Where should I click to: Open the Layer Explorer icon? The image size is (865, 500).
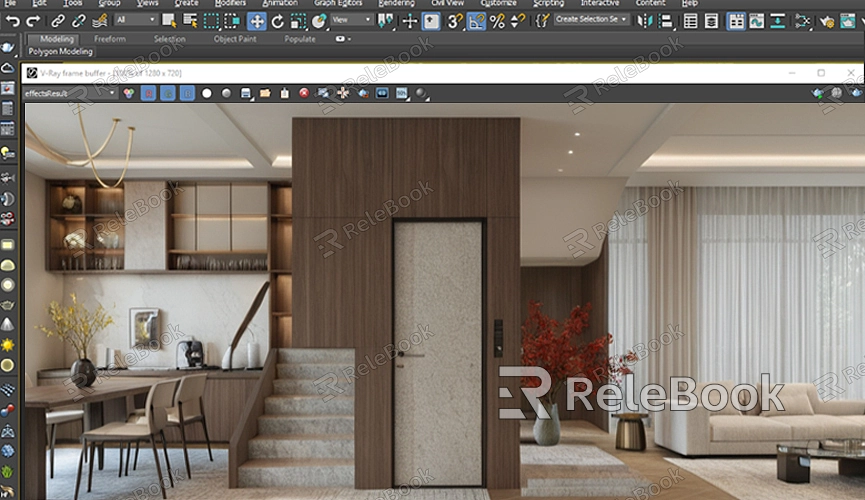[712, 22]
